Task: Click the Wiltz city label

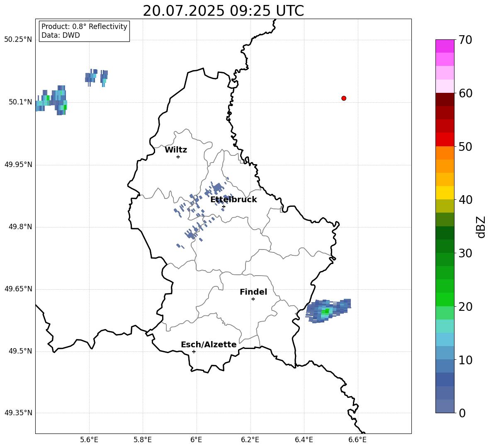Action: pyautogui.click(x=176, y=150)
